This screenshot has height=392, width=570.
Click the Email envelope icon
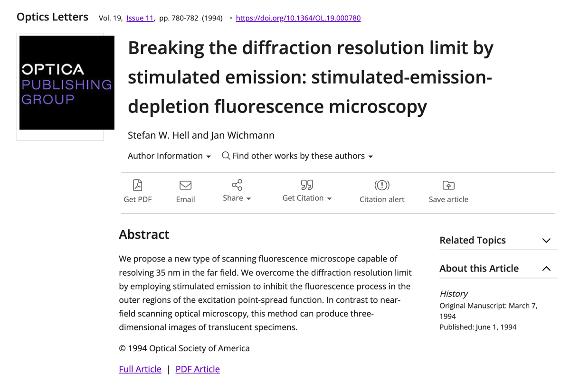(185, 185)
